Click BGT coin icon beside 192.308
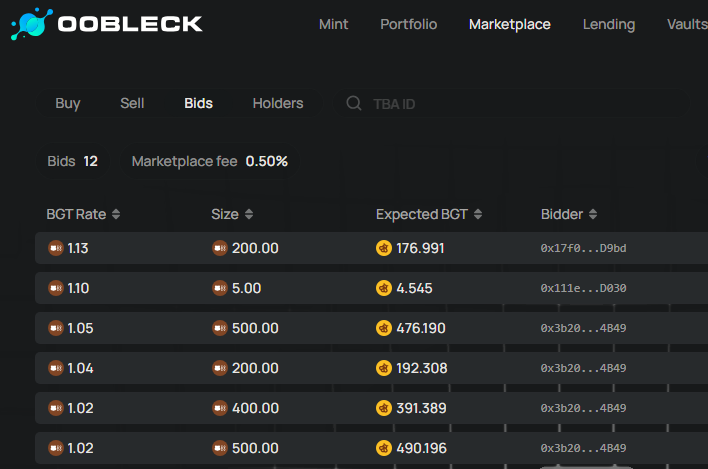Screen dimensions: 708x469 [x=384, y=368]
